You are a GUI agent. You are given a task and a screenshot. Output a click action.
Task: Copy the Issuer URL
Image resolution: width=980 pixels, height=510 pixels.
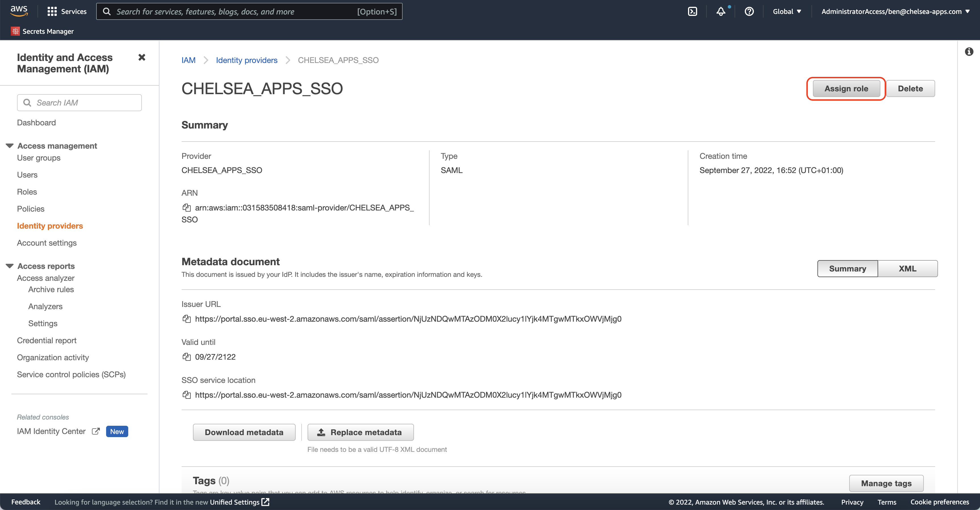click(x=186, y=319)
